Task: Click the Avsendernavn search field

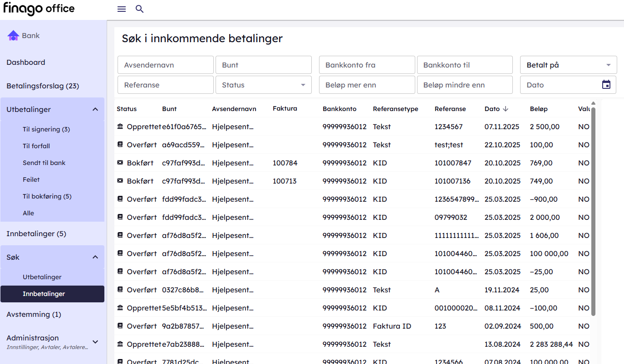Action: [166, 65]
